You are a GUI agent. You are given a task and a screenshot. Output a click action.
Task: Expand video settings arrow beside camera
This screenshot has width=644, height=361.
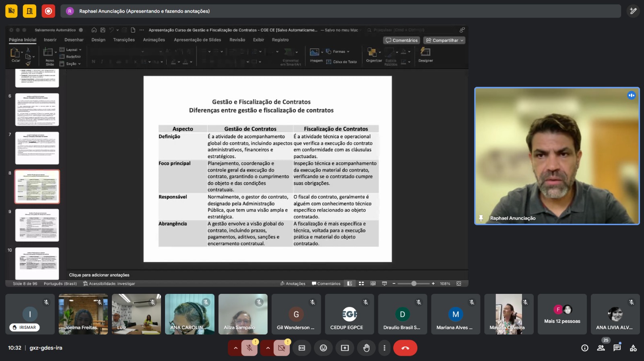pyautogui.click(x=268, y=348)
